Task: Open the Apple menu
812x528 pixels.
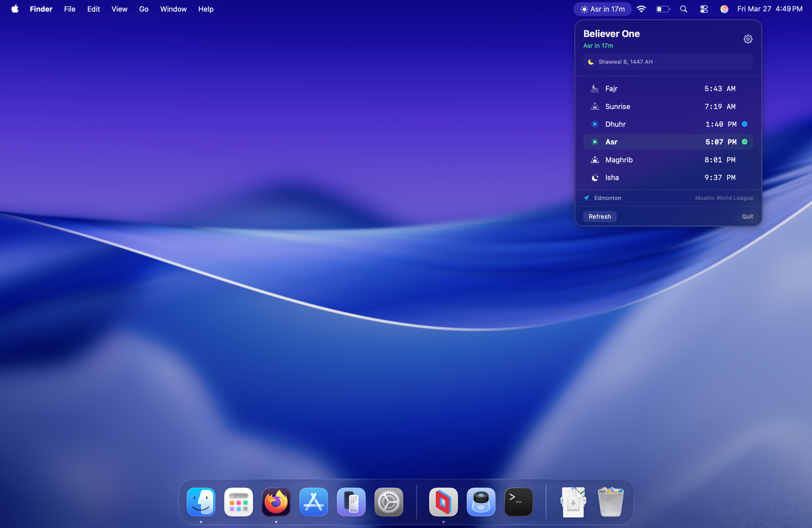Action: coord(15,9)
